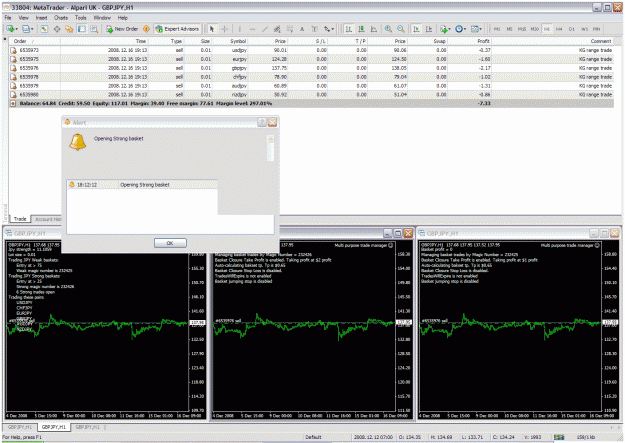Open the New Chart toolbar icon
Screen dimensions: 625x443
11,29
